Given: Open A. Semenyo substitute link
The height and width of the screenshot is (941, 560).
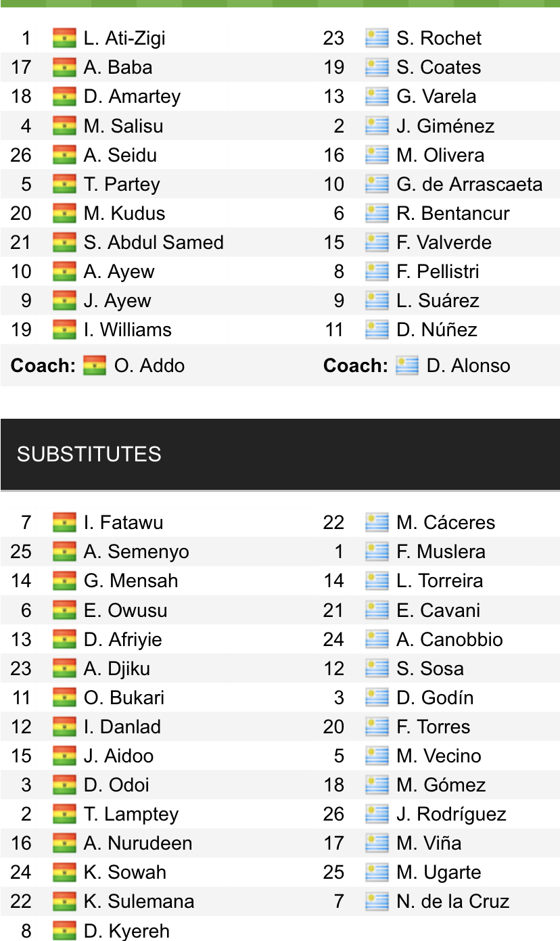Looking at the screenshot, I should [x=136, y=551].
